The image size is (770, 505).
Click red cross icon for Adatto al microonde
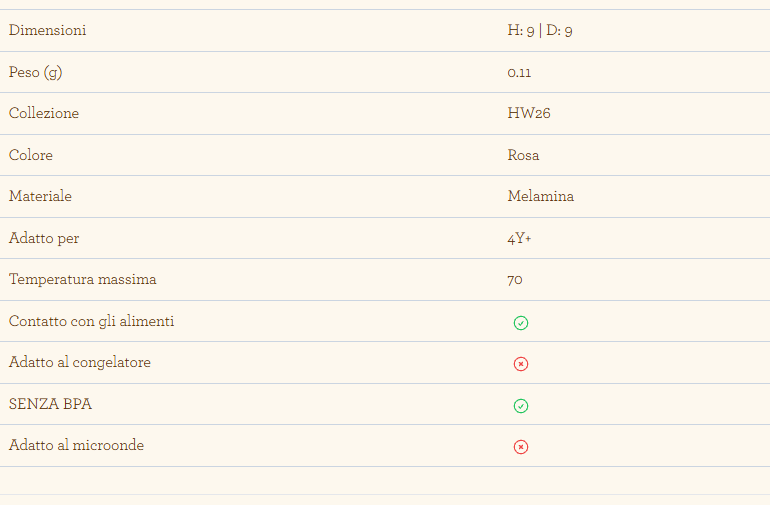[521, 447]
